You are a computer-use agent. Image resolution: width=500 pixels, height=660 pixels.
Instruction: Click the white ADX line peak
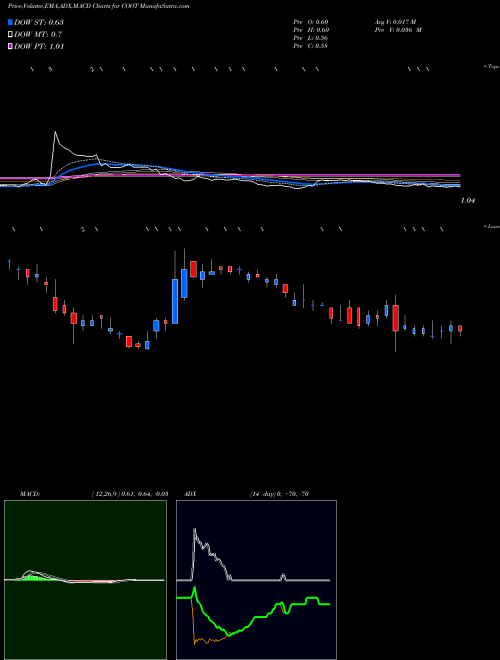click(194, 530)
